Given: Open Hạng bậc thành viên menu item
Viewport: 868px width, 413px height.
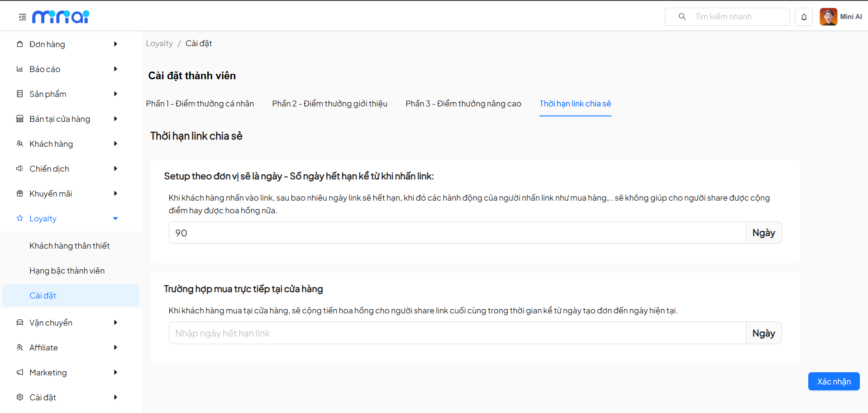Looking at the screenshot, I should pyautogui.click(x=67, y=271).
